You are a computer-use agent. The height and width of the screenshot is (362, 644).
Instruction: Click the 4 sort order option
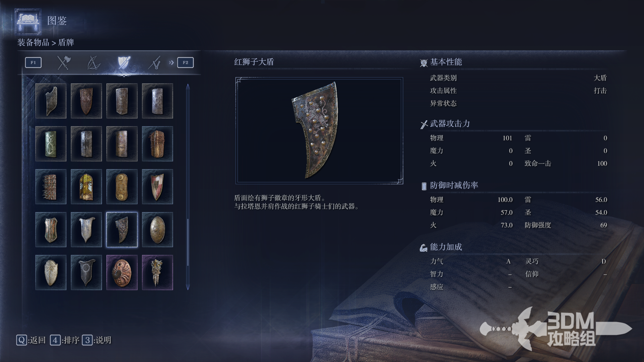click(x=65, y=340)
